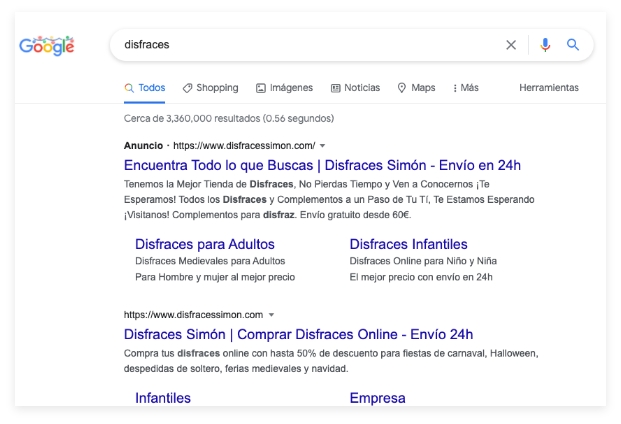Viewport: 621px width, 424px height.
Task: Open the Maps tab
Action: [416, 88]
